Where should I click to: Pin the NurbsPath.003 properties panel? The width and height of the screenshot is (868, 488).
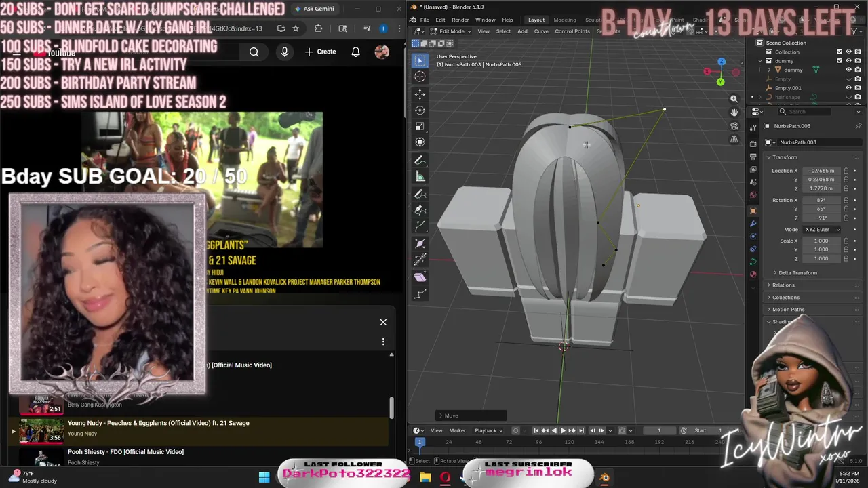click(x=859, y=126)
